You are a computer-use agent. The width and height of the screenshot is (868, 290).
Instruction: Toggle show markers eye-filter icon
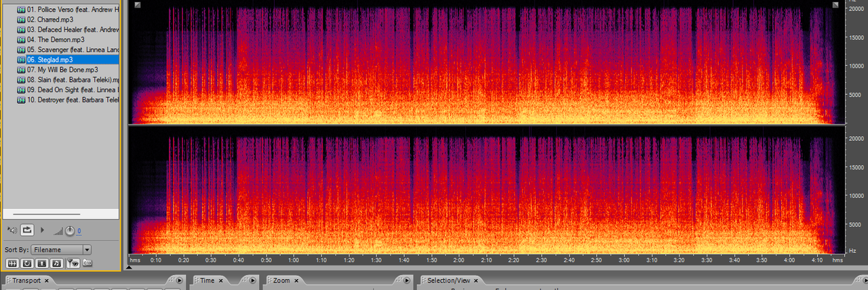click(73, 264)
